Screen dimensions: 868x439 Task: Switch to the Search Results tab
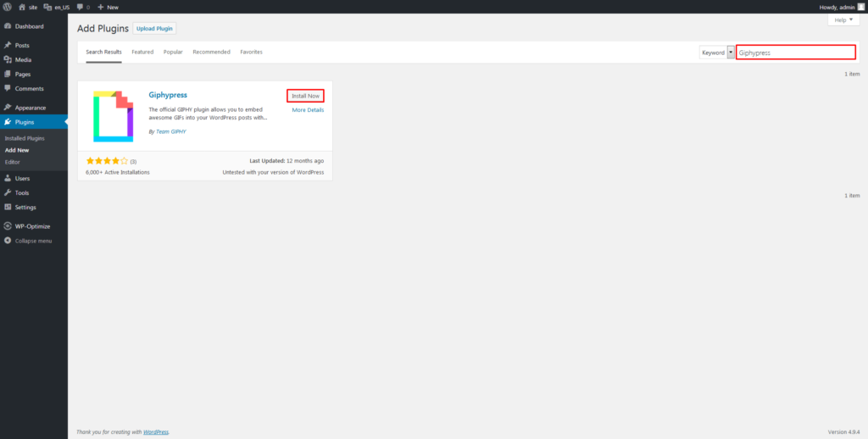pos(103,52)
